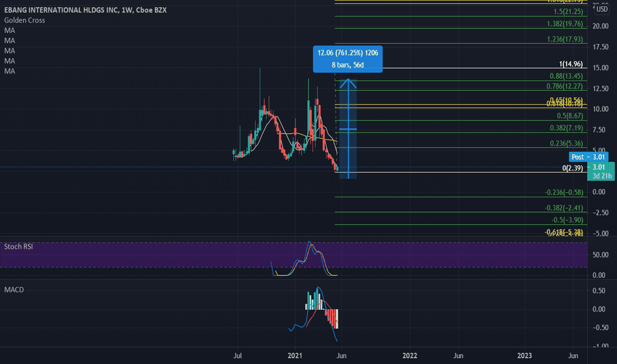Click the blue price range measurement box

348,59
